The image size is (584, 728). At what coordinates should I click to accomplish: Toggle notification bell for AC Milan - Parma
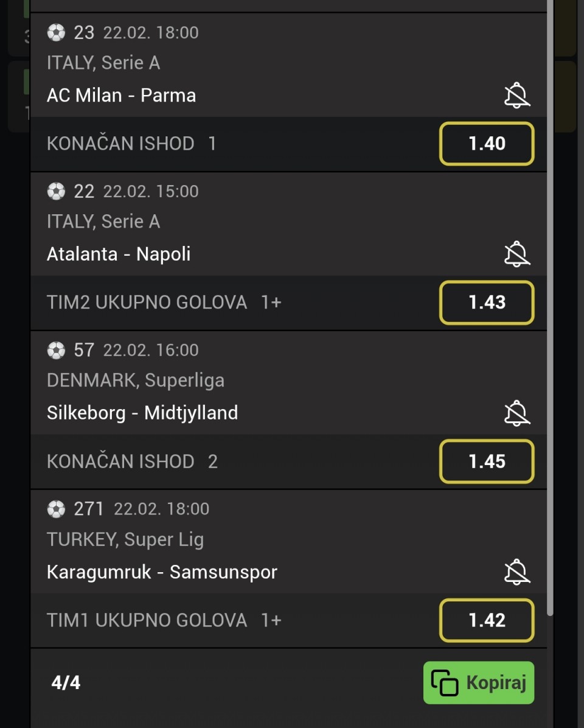(517, 96)
